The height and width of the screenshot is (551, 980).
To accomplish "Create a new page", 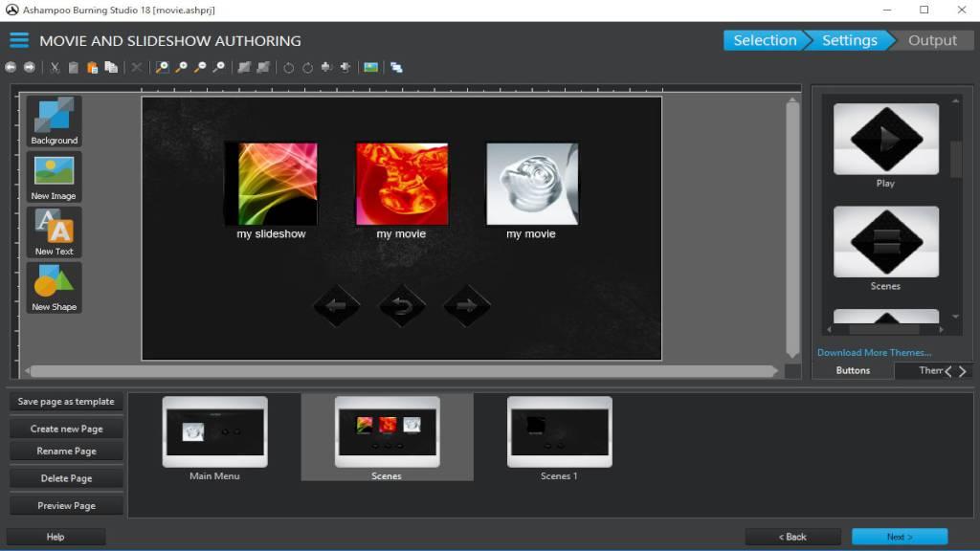I will tap(65, 428).
